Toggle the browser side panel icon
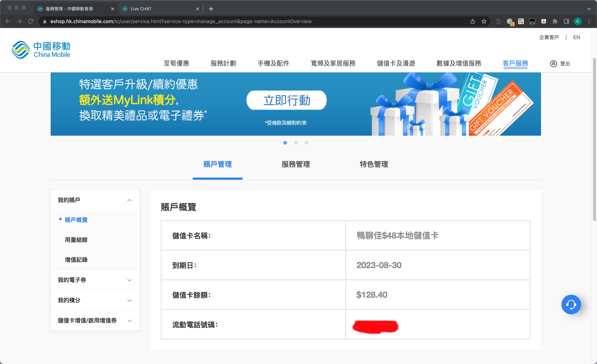 [566, 21]
